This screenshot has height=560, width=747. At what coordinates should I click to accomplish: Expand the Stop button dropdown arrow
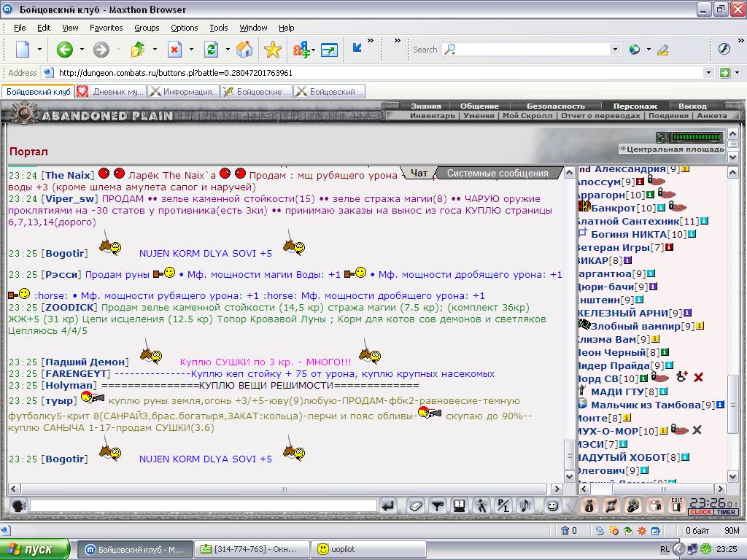(x=191, y=49)
